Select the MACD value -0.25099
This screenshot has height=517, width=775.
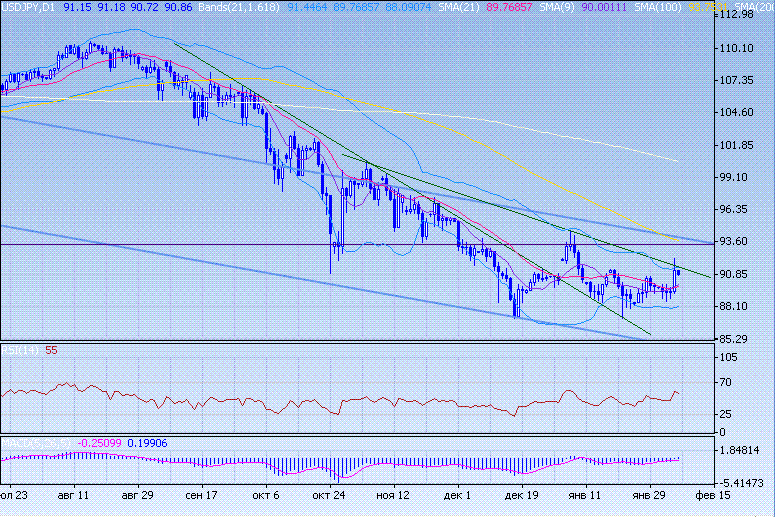point(98,442)
